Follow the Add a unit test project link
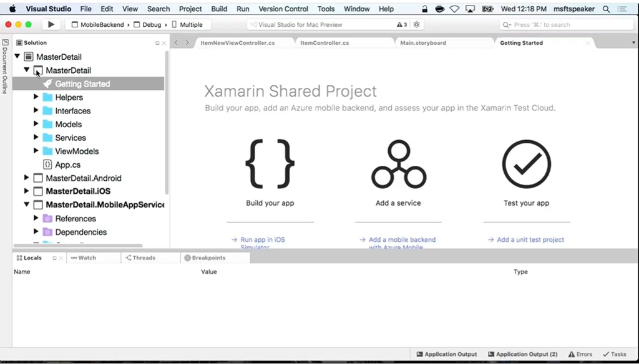Viewport: 639px width, 364px height. (x=530, y=240)
